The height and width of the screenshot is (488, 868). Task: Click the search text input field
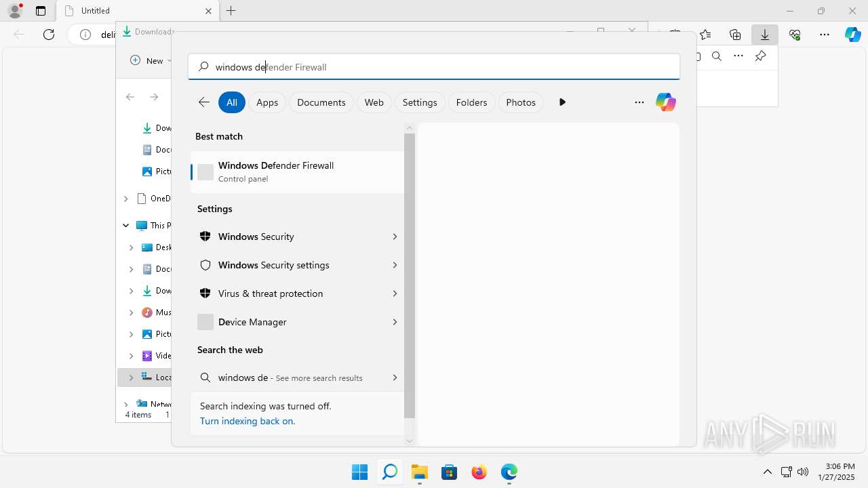click(x=434, y=67)
